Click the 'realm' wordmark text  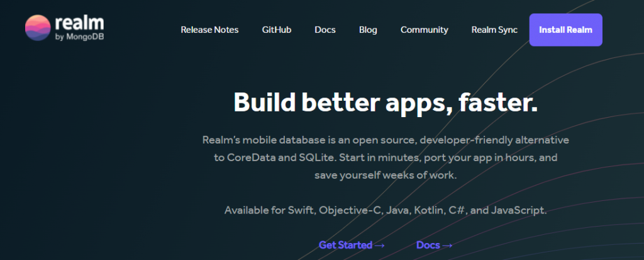[79, 23]
